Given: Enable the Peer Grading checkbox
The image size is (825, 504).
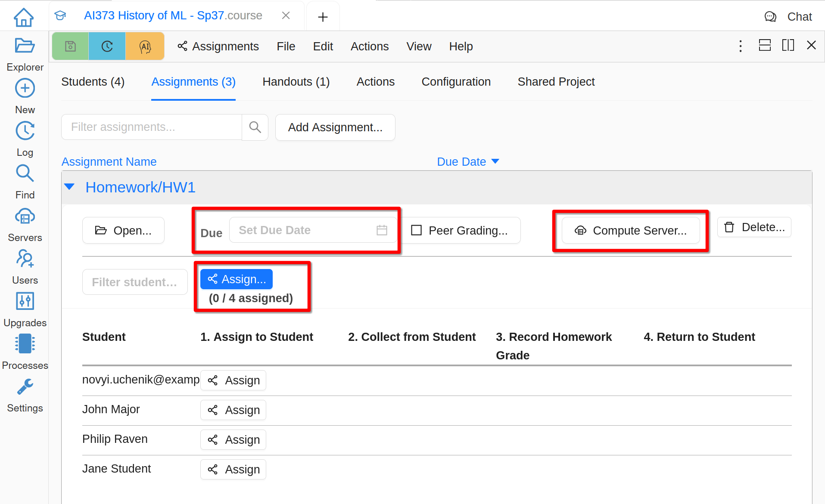Looking at the screenshot, I should pos(416,230).
